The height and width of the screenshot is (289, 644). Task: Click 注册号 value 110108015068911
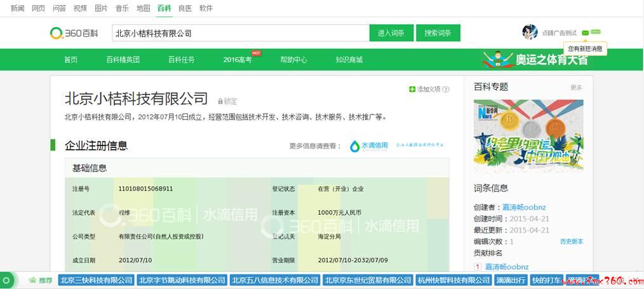click(x=145, y=189)
